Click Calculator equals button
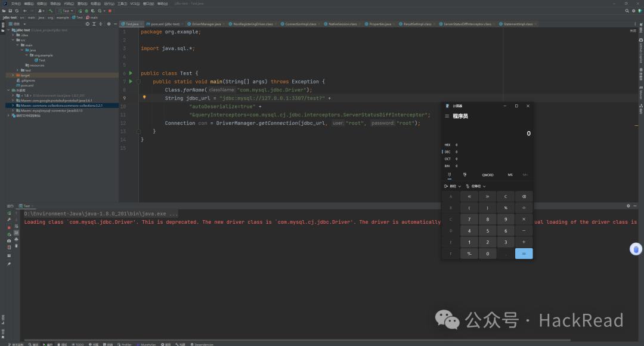 tap(524, 254)
